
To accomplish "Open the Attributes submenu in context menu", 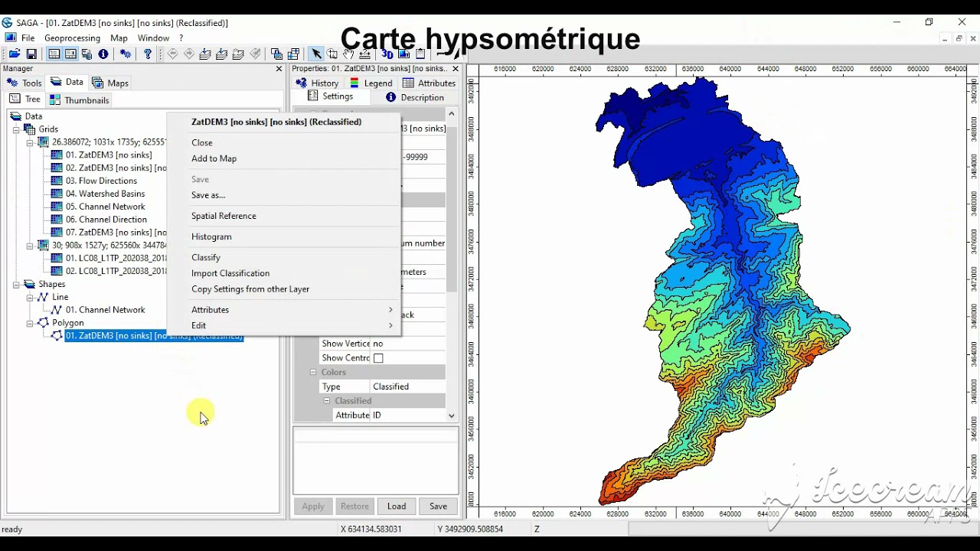I will 292,310.
